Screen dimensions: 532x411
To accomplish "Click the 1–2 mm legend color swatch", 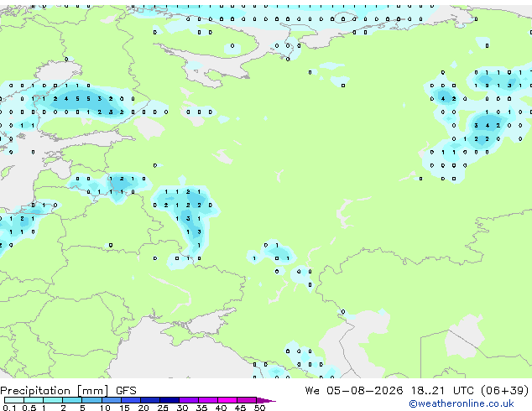I will pyautogui.click(x=53, y=400).
